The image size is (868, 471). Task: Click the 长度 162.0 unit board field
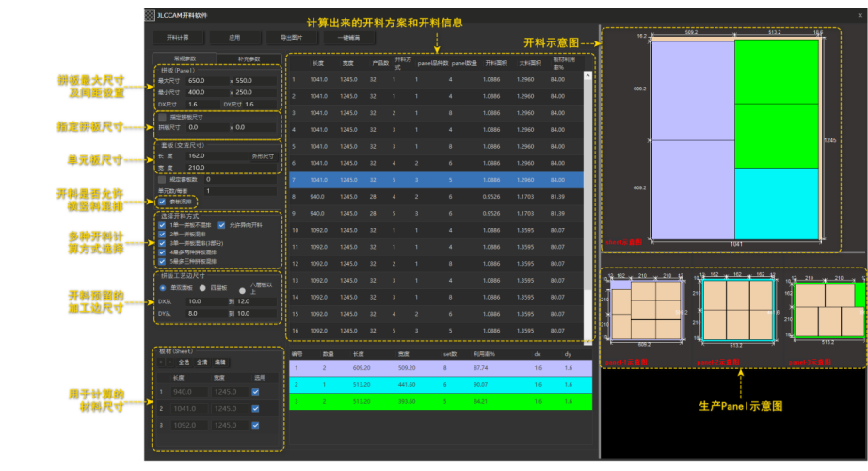[x=217, y=156]
